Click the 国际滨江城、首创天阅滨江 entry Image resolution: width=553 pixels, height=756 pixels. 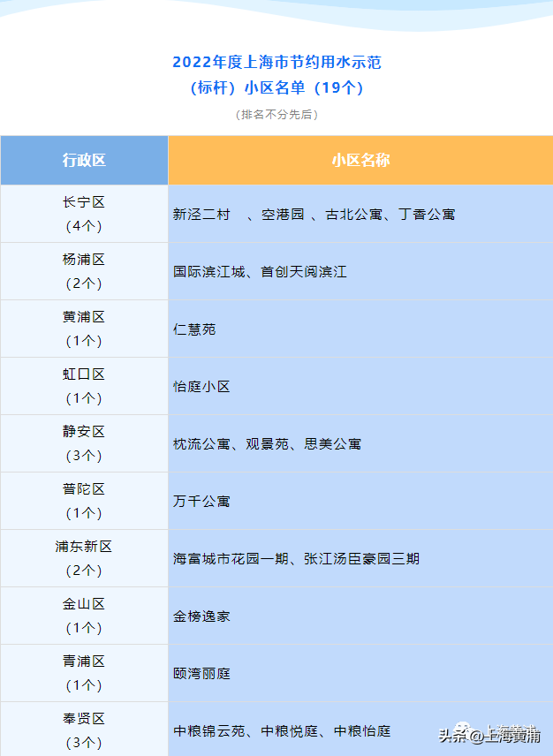pos(260,272)
